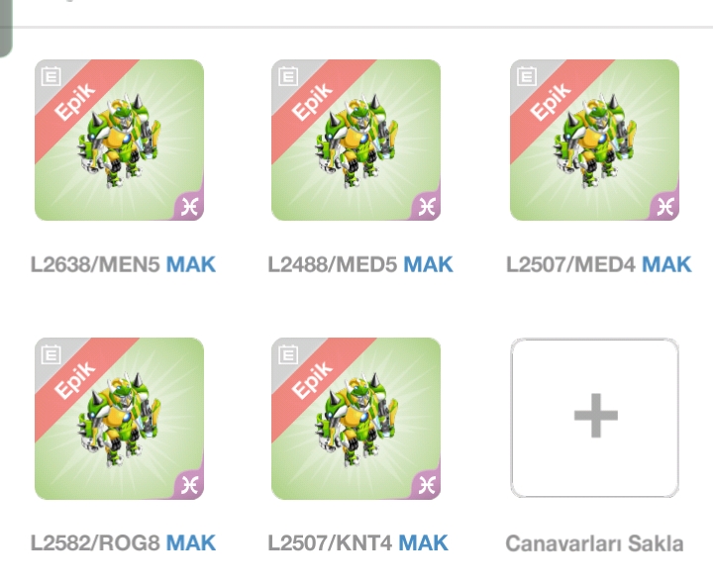The width and height of the screenshot is (713, 588).
Task: Click purple element badge on L2507/KNT4 card
Action: click(428, 485)
